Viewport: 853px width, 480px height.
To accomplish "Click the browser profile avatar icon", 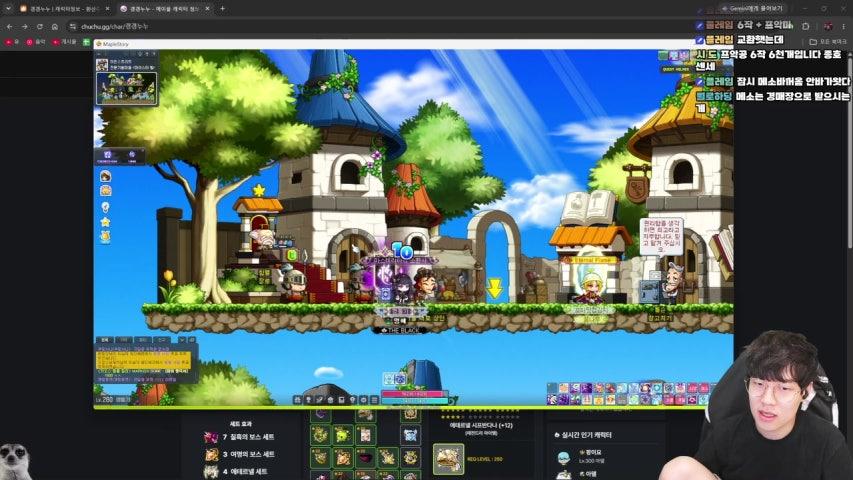I will (828, 26).
